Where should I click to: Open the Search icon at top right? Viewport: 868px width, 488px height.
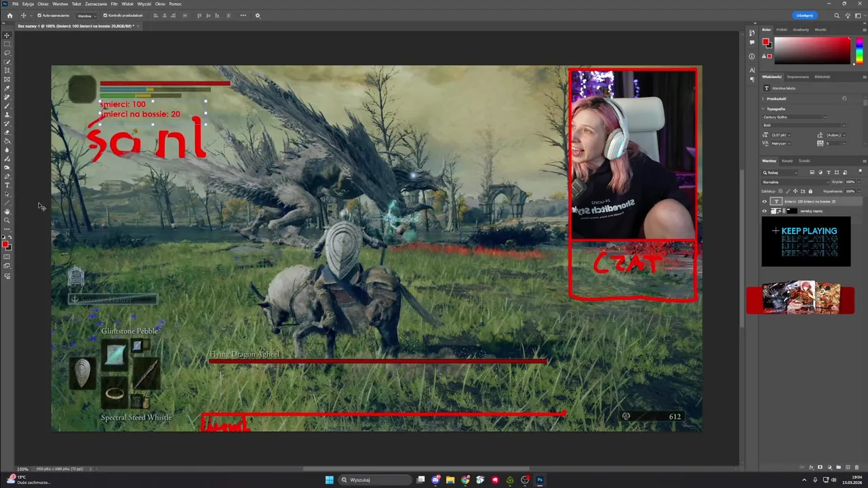(x=837, y=16)
